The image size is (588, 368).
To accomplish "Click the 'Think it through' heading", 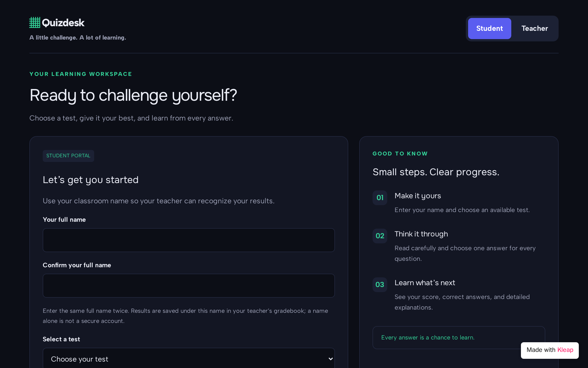I will click(x=421, y=234).
